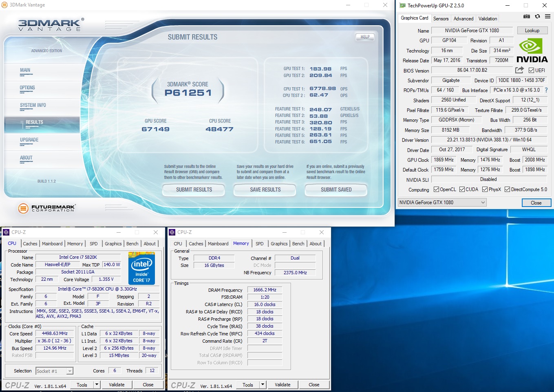
Task: Toggle the UEFI checkbox in GPU-Z
Action: pos(531,70)
